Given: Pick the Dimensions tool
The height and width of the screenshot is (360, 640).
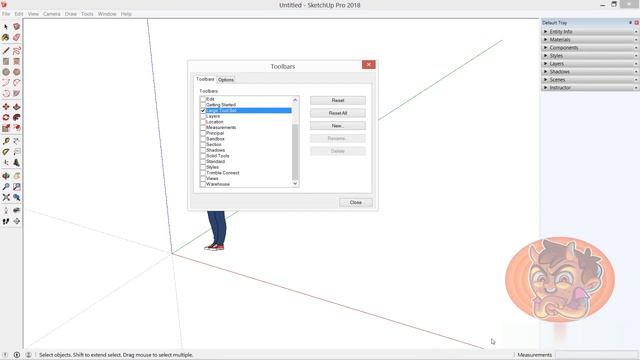Looking at the screenshot, I should coord(16,141).
